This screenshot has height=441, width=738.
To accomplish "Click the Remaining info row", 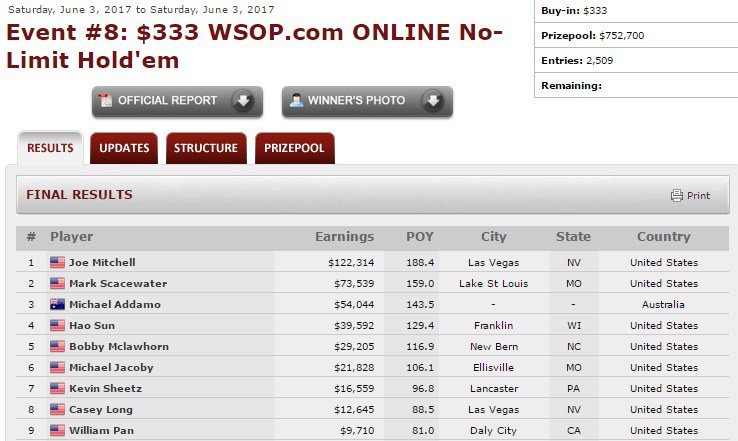I will (x=636, y=86).
